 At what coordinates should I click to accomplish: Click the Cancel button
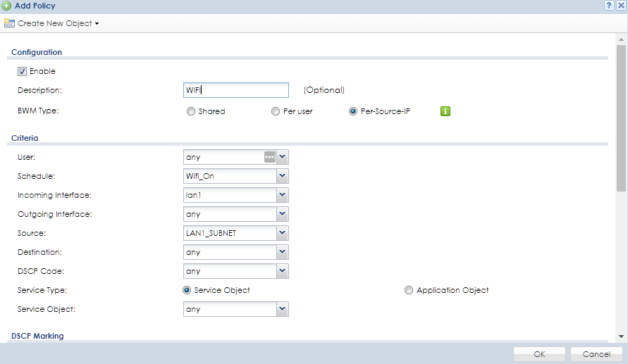596,353
